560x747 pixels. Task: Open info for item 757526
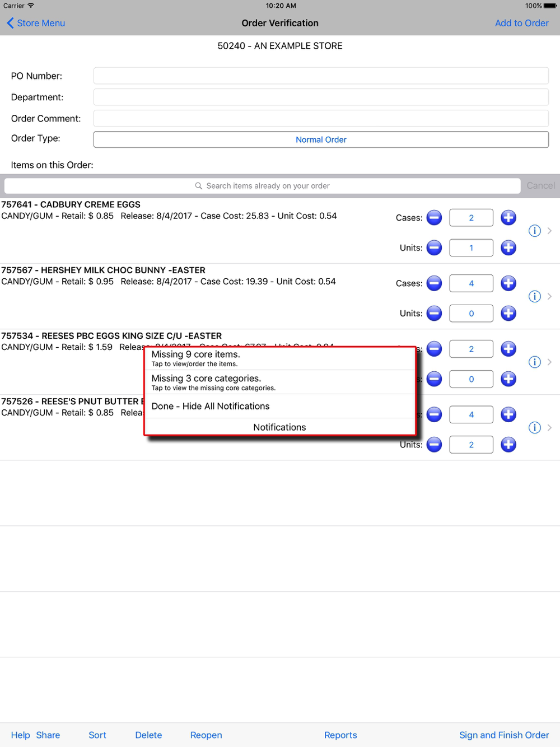tap(535, 428)
